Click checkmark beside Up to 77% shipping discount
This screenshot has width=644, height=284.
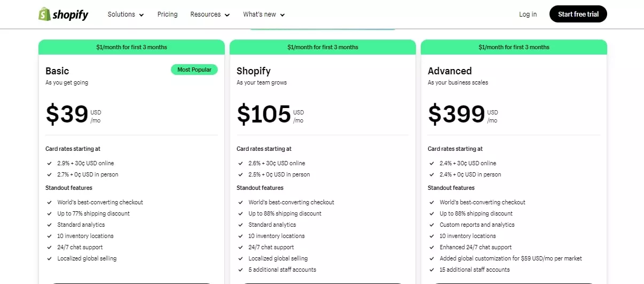pyautogui.click(x=49, y=213)
